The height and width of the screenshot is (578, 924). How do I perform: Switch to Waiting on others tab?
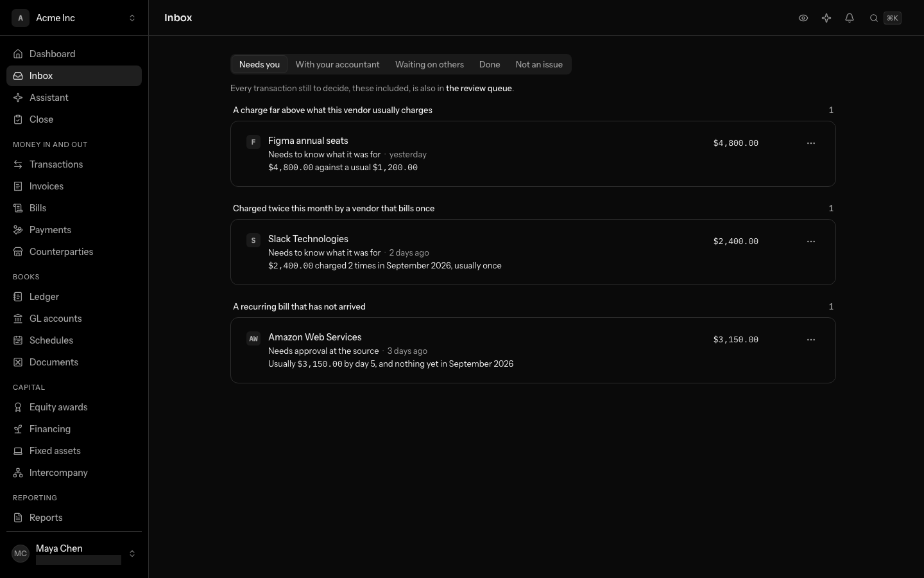(429, 64)
